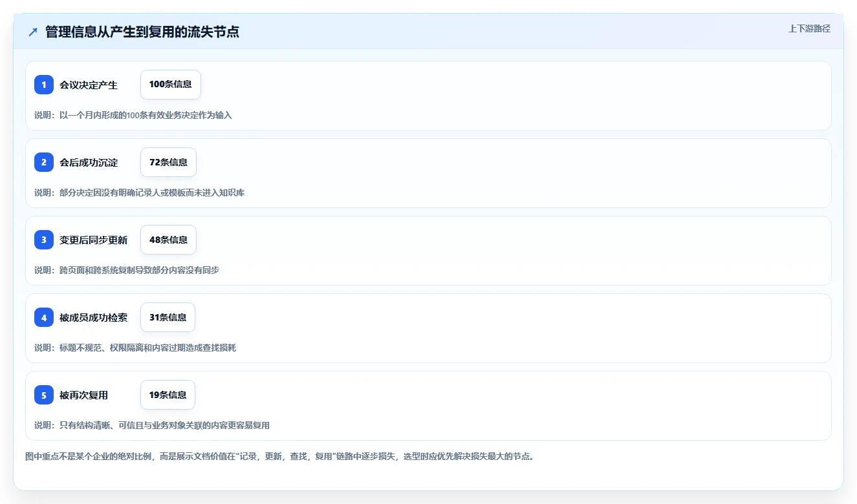Click the note about 100条有效业务决定作为输入

click(133, 115)
